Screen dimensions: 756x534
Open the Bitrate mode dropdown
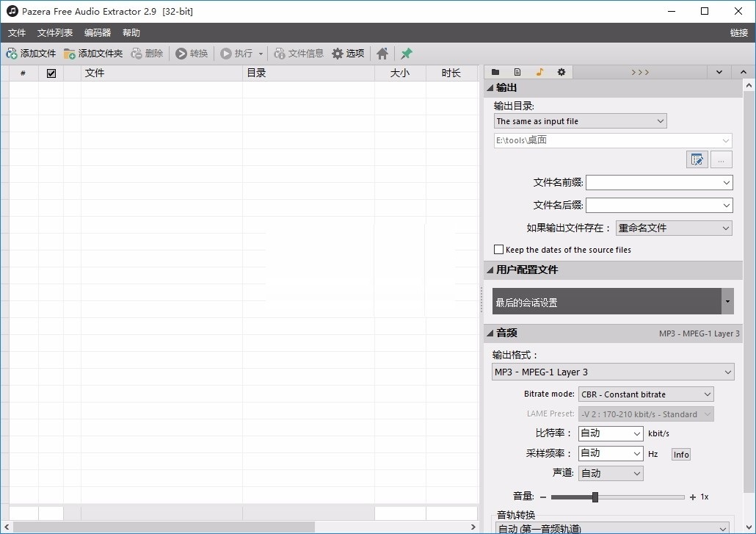[x=708, y=394]
